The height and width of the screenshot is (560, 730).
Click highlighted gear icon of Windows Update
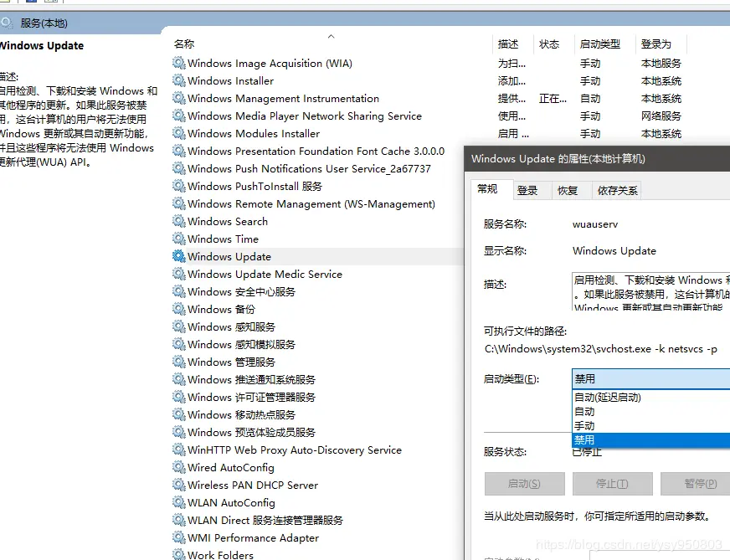coord(179,255)
